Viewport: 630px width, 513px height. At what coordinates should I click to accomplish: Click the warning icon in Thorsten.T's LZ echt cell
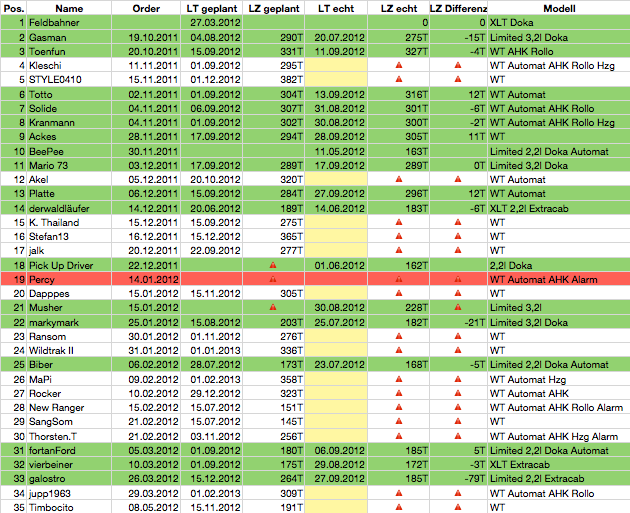point(399,436)
